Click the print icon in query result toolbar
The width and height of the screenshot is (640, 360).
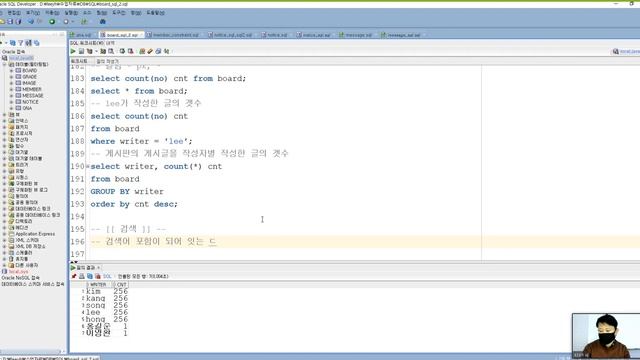(x=82, y=276)
